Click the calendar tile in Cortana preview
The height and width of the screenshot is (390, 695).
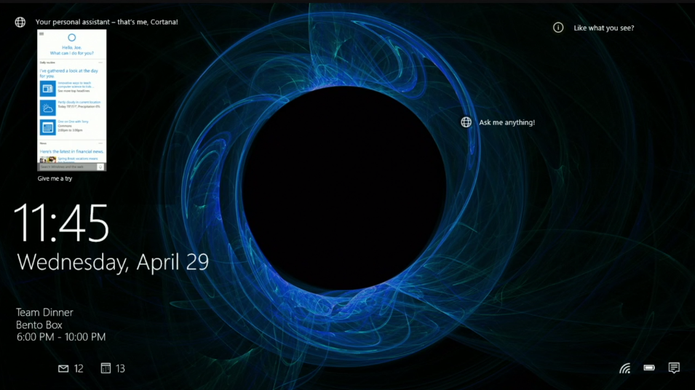coord(48,127)
